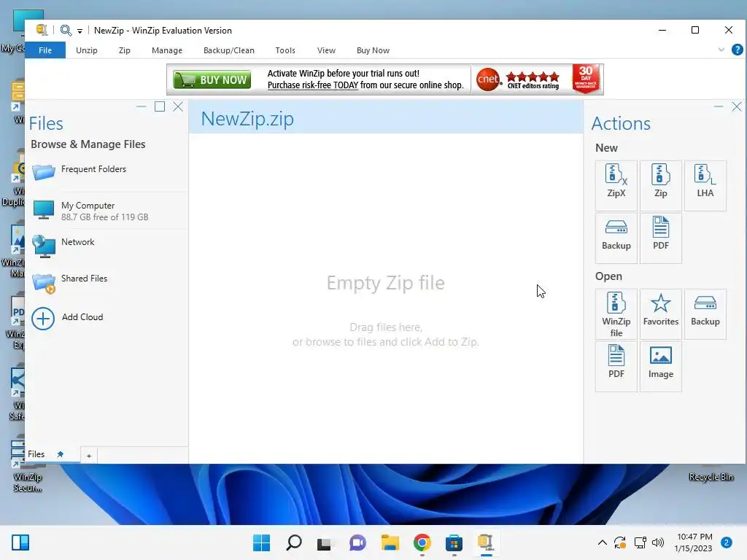Image resolution: width=747 pixels, height=560 pixels.
Task: Open the Manage ribbon tab
Action: click(167, 50)
